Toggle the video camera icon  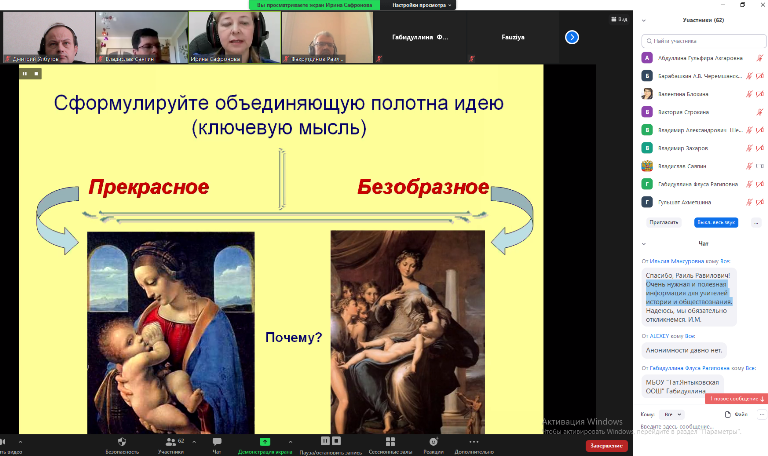pos(2,441)
